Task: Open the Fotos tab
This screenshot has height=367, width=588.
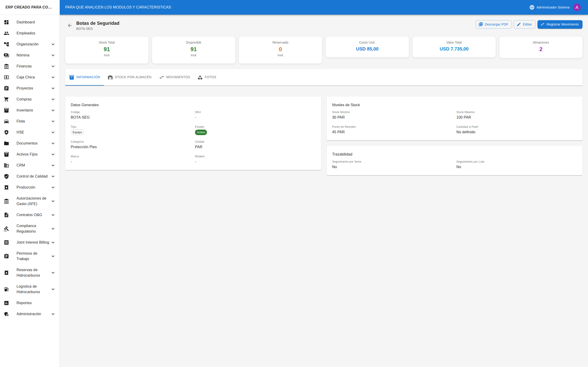Action: (207, 77)
